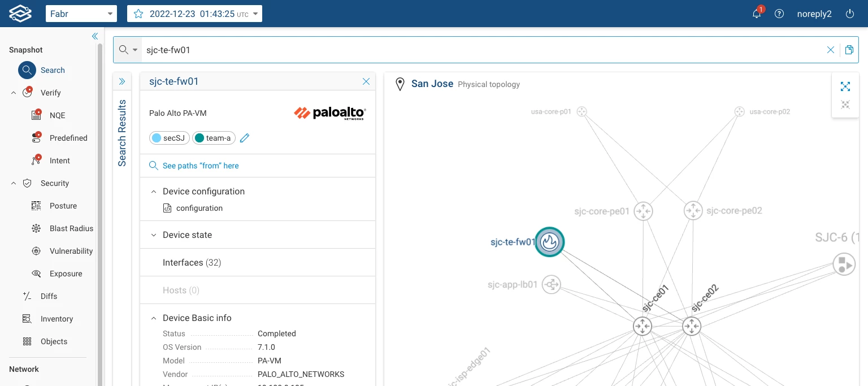Open Interfaces (32) row
This screenshot has height=386, width=868.
tap(258, 263)
